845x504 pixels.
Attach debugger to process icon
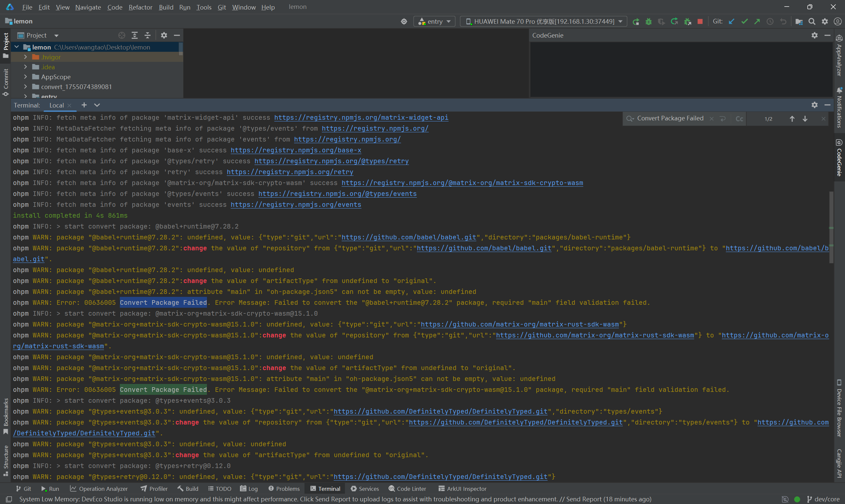click(x=687, y=21)
